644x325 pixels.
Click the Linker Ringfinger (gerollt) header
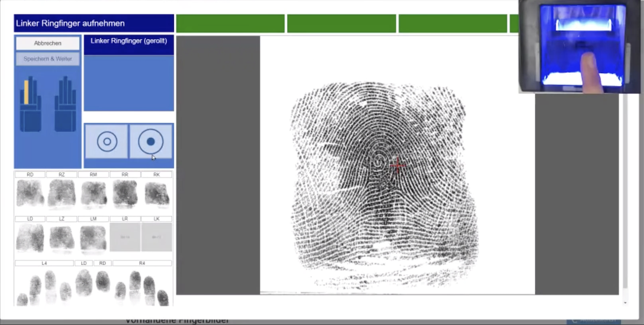[129, 41]
